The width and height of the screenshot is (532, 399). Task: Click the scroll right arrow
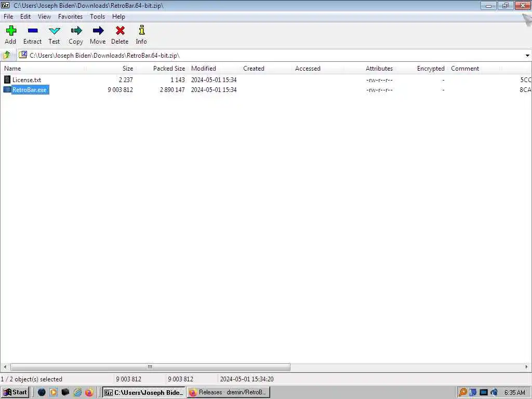pos(527,367)
